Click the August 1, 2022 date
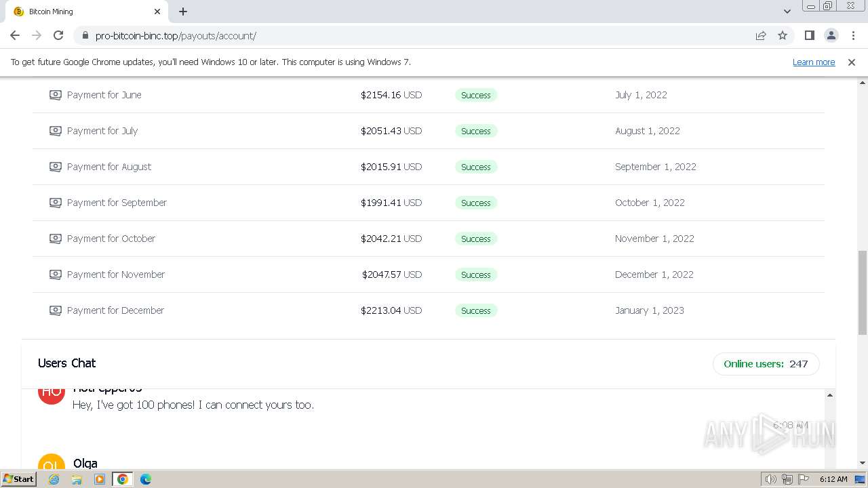The width and height of the screenshot is (868, 488). point(648,131)
